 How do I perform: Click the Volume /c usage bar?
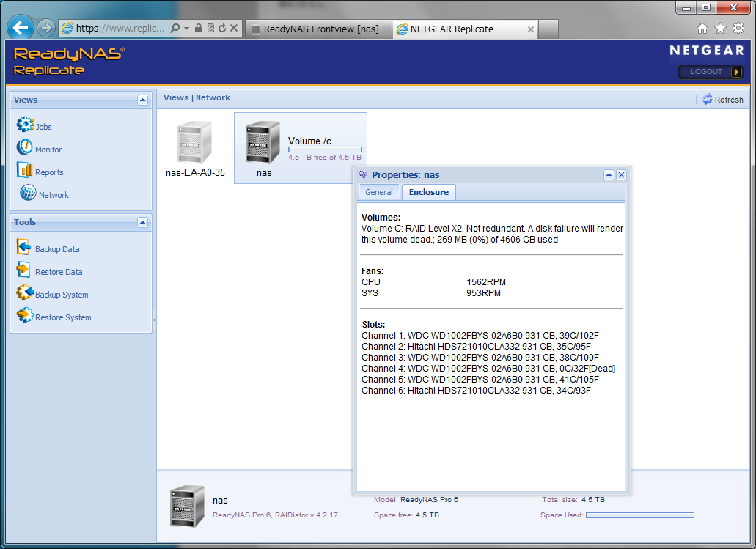(x=324, y=150)
